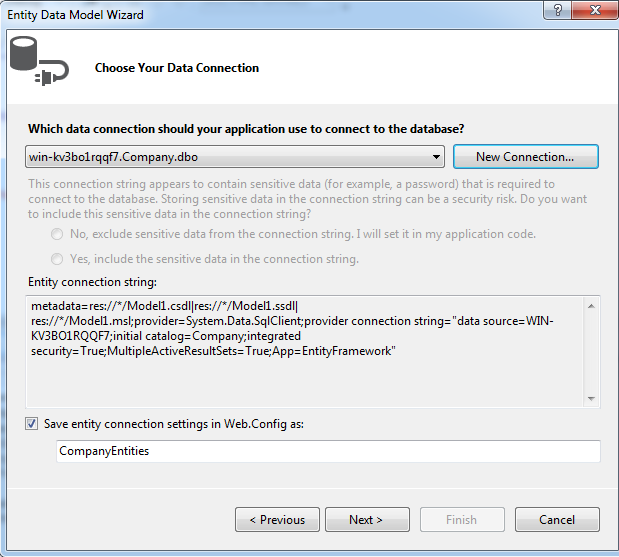619x557 pixels.
Task: Click the New Connection button
Action: pyautogui.click(x=525, y=157)
